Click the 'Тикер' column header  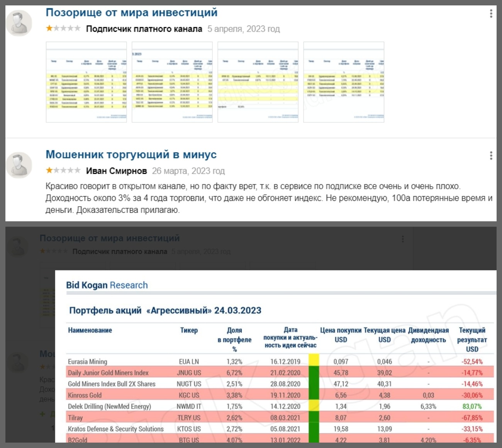pos(189,330)
